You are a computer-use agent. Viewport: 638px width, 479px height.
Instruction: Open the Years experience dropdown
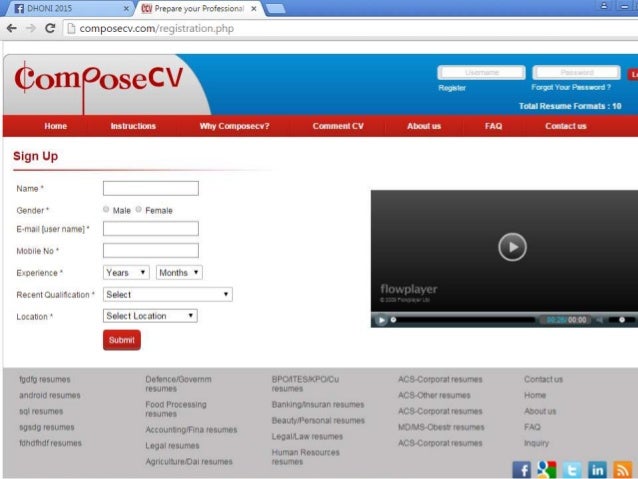126,273
